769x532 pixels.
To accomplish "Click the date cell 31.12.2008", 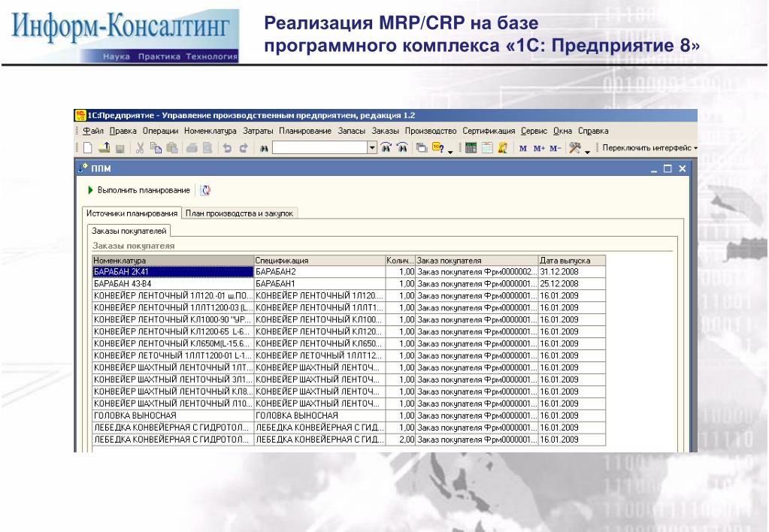I will pyautogui.click(x=572, y=272).
